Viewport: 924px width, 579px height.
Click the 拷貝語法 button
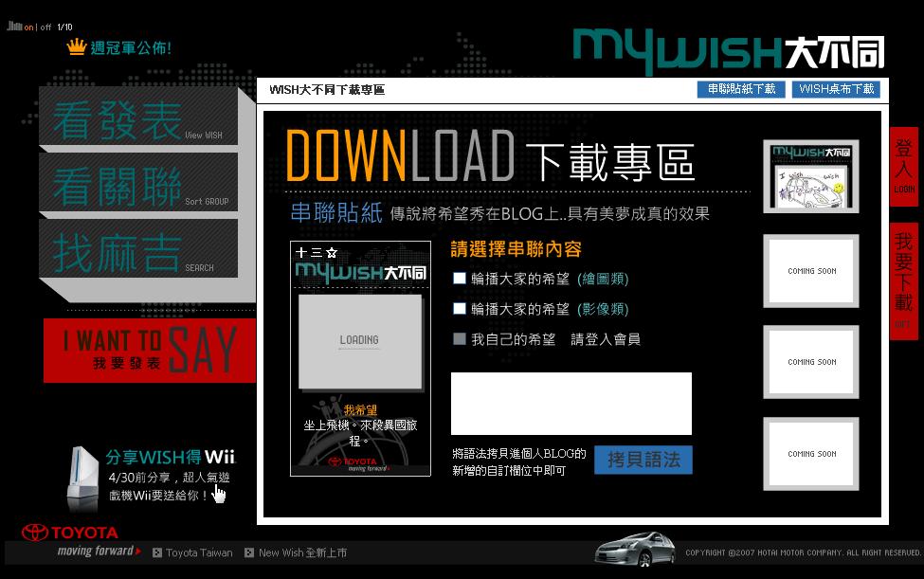pos(643,460)
